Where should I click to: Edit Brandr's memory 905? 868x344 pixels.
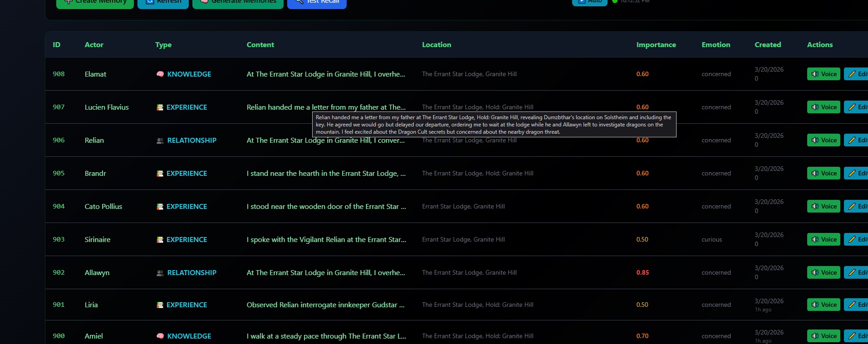pyautogui.click(x=856, y=173)
